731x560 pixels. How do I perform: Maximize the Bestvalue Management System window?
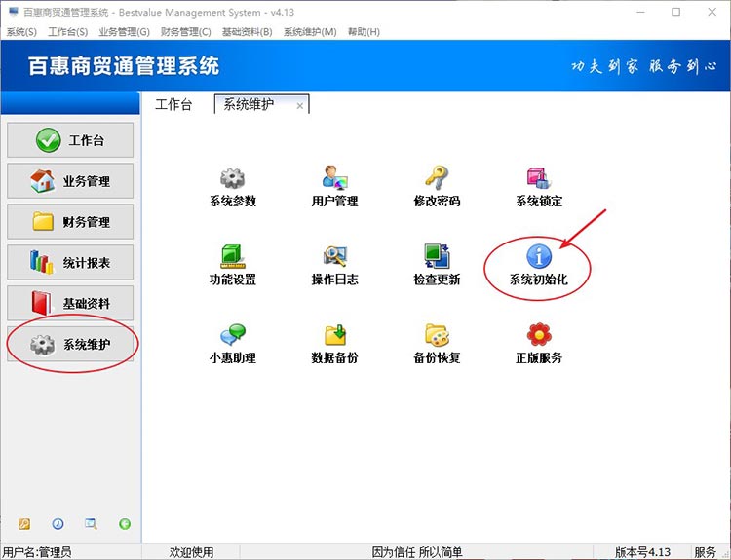[x=676, y=12]
